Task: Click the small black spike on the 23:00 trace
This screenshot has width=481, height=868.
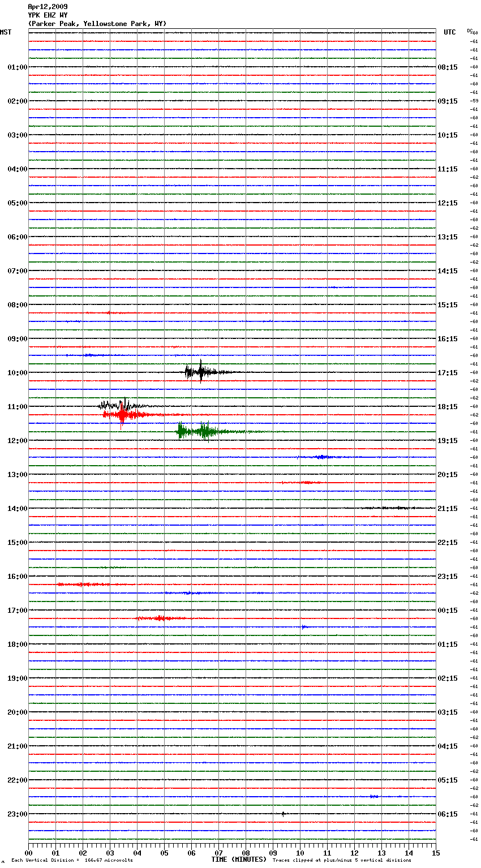Action: (x=283, y=814)
